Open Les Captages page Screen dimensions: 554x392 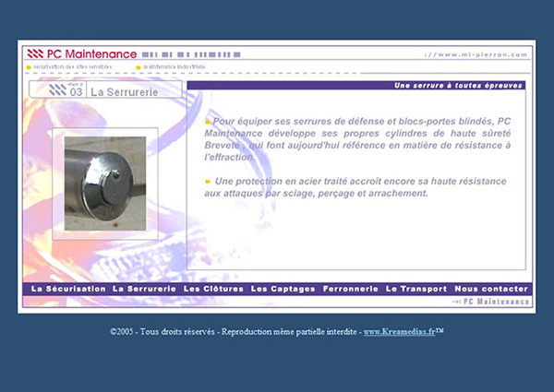point(283,289)
